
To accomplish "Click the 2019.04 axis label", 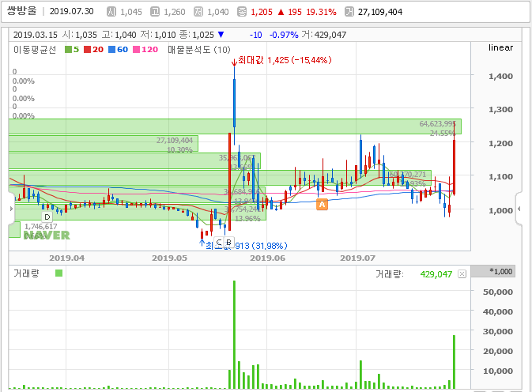I will tap(67, 258).
